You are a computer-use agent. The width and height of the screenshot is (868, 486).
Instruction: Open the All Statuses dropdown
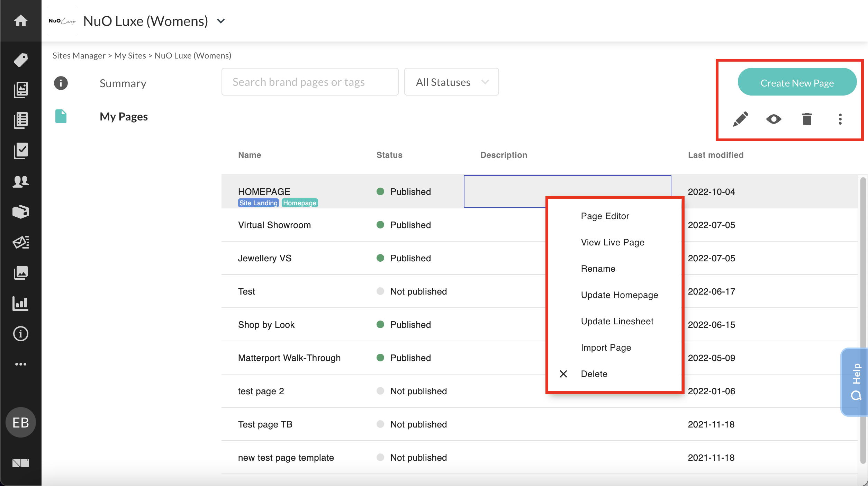(x=452, y=82)
